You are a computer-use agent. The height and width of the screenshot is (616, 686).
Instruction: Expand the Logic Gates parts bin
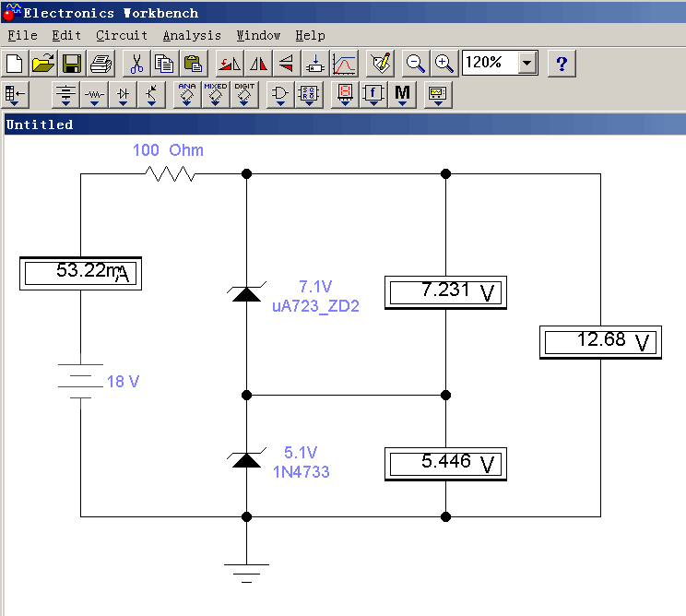pyautogui.click(x=280, y=94)
